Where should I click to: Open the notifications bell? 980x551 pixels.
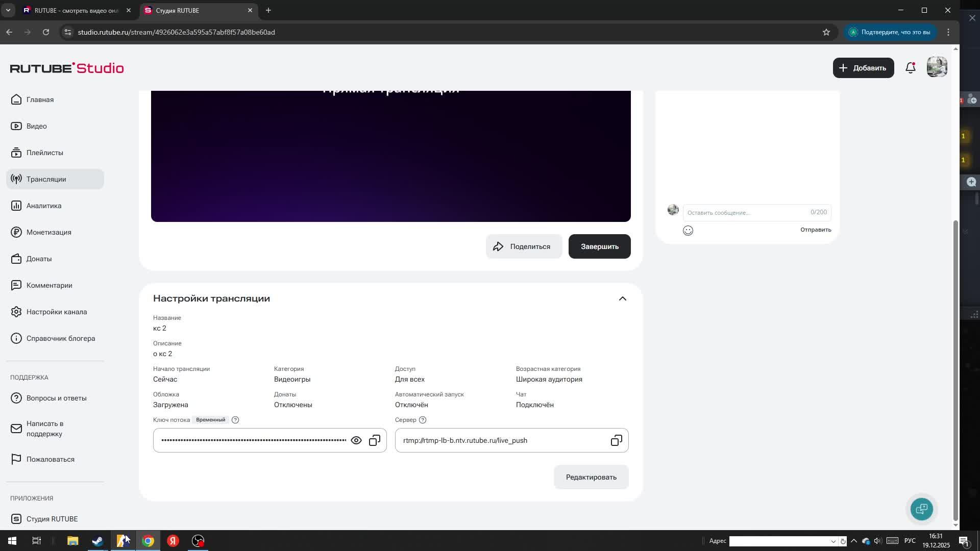[911, 68]
